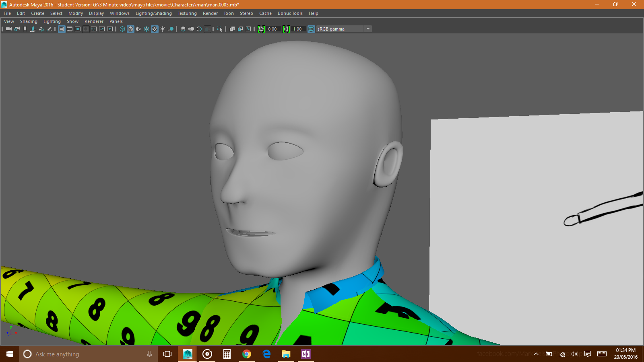Screen dimensions: 644x362
Task: Toggle color management ON button
Action: (311, 29)
